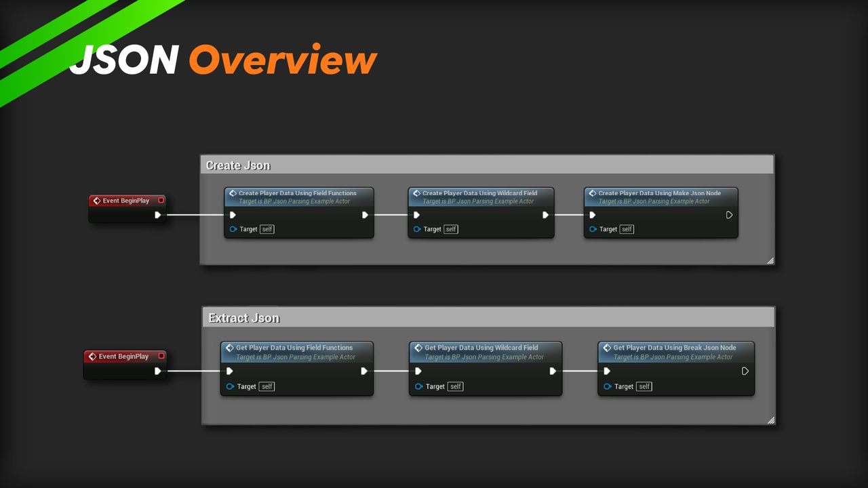Image resolution: width=868 pixels, height=488 pixels.
Task: Click the exec output pin of Get Player Data Using Field Functions
Action: 364,371
